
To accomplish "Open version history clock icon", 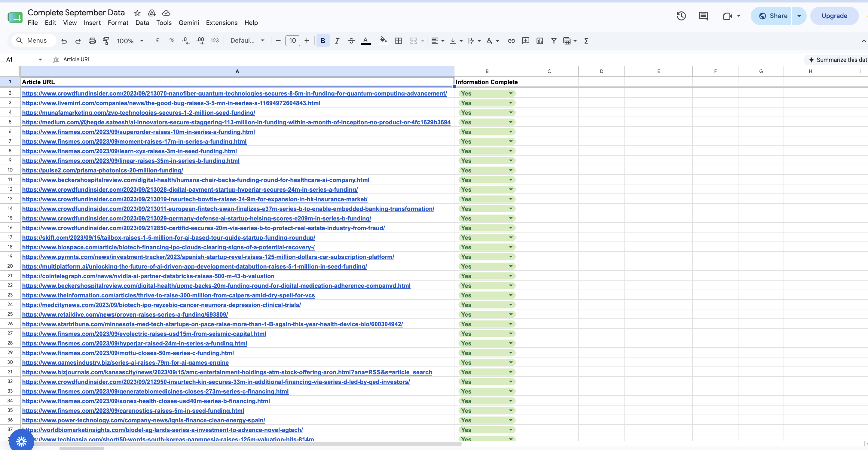I will click(681, 16).
